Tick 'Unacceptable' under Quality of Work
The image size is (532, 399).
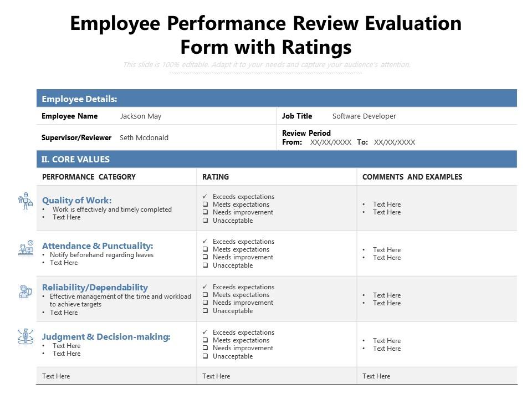point(206,221)
